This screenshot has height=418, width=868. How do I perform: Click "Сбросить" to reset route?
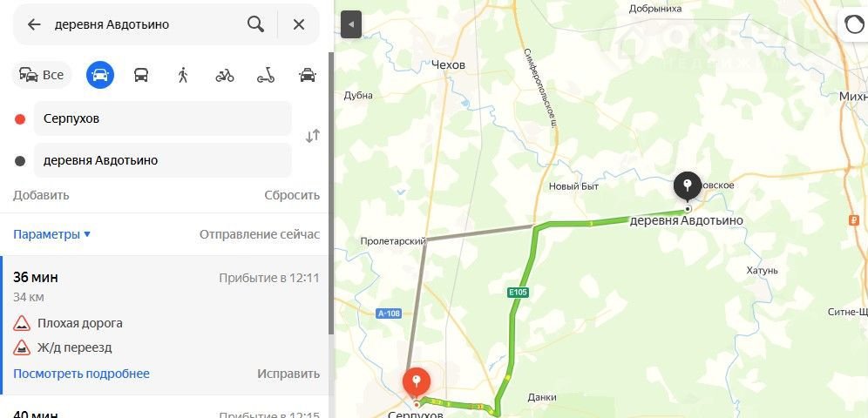tap(292, 195)
